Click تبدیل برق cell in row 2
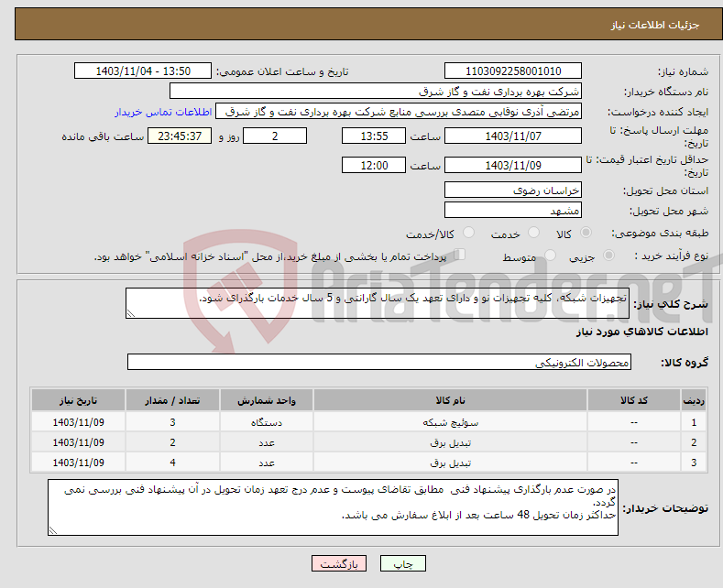The width and height of the screenshot is (723, 588). (x=451, y=442)
